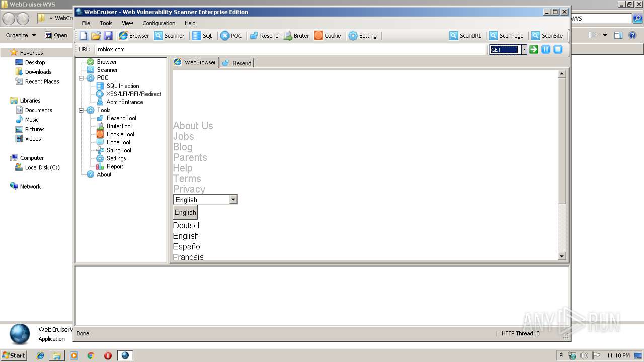Collapse the Tools tree node
Image resolution: width=644 pixels, height=362 pixels.
pos(81,110)
